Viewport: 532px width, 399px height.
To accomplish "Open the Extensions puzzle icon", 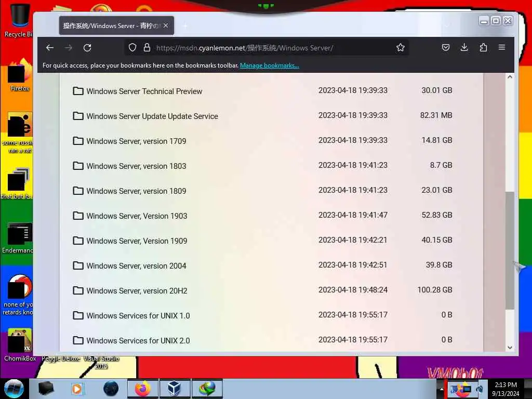I will point(483,47).
